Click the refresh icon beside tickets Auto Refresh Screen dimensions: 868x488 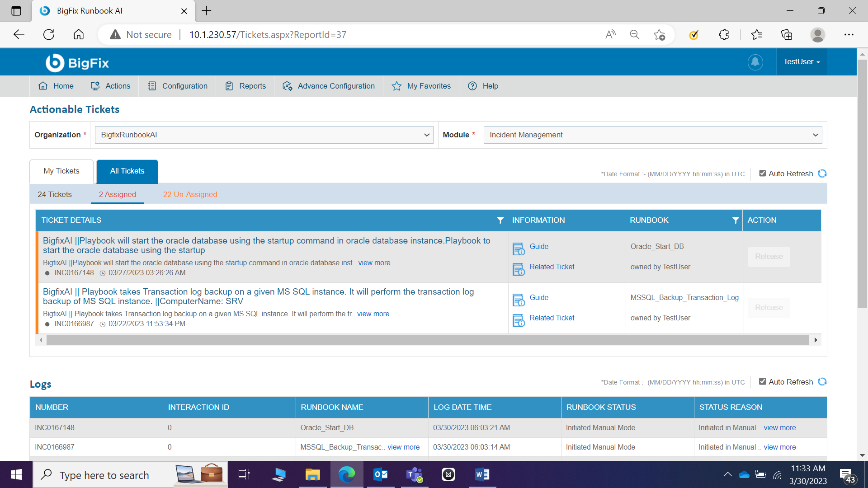click(822, 174)
